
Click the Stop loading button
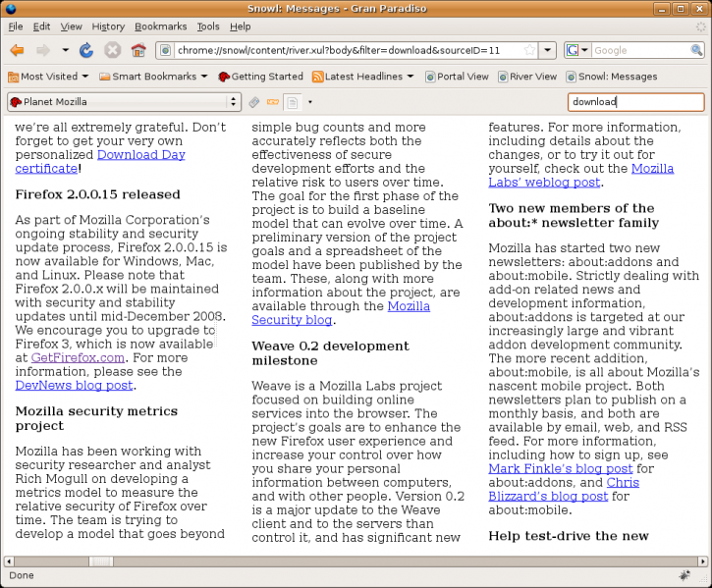(112, 50)
